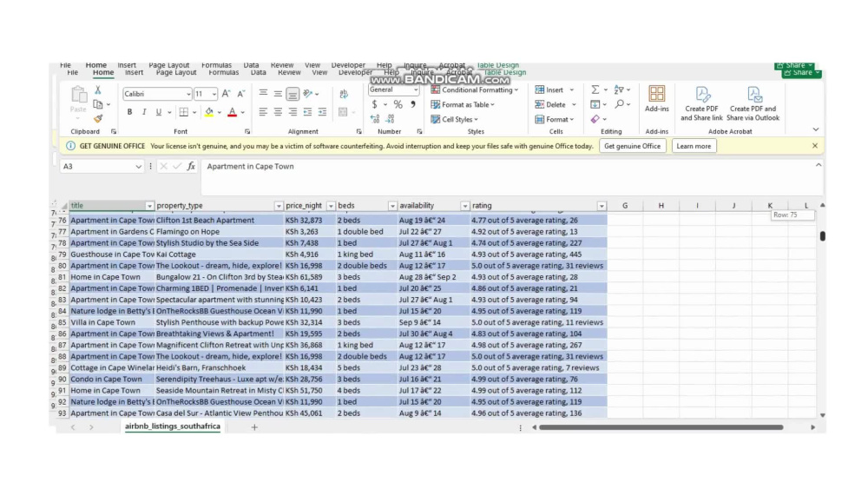The width and height of the screenshot is (868, 489).
Task: Click the Fill down-arrow icon
Action: 595,104
